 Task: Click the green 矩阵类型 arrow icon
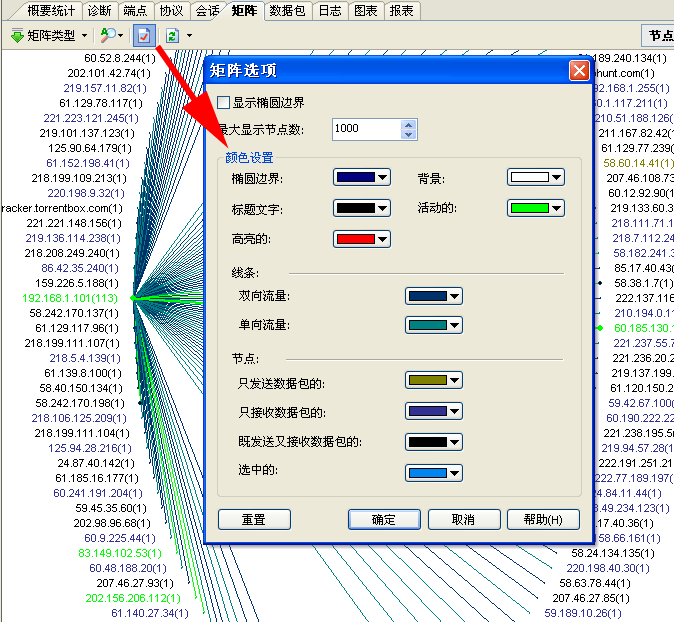[x=17, y=35]
